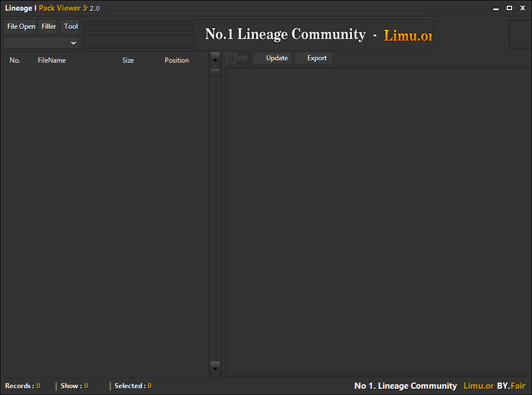Click the Show count status
This screenshot has height=395, width=532.
pos(74,386)
